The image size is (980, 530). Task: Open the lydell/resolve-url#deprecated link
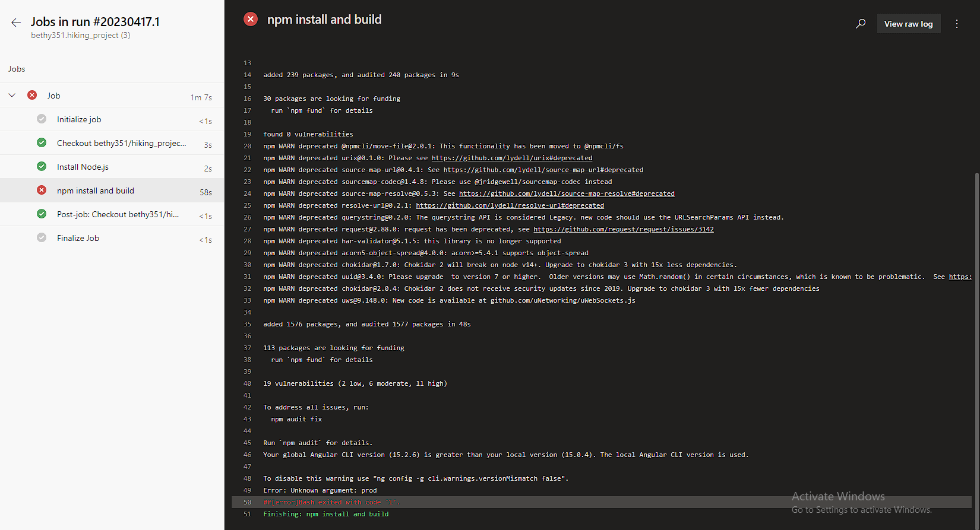[x=511, y=205]
